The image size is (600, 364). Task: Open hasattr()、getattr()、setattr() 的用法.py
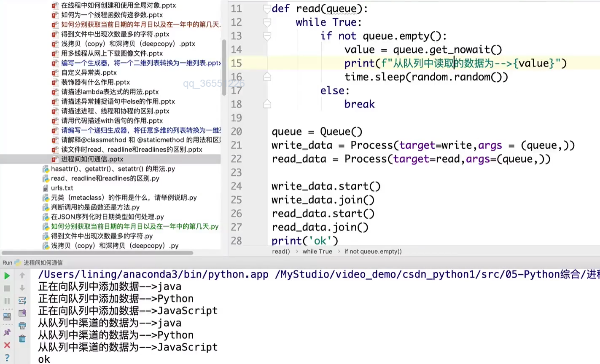[x=113, y=169]
